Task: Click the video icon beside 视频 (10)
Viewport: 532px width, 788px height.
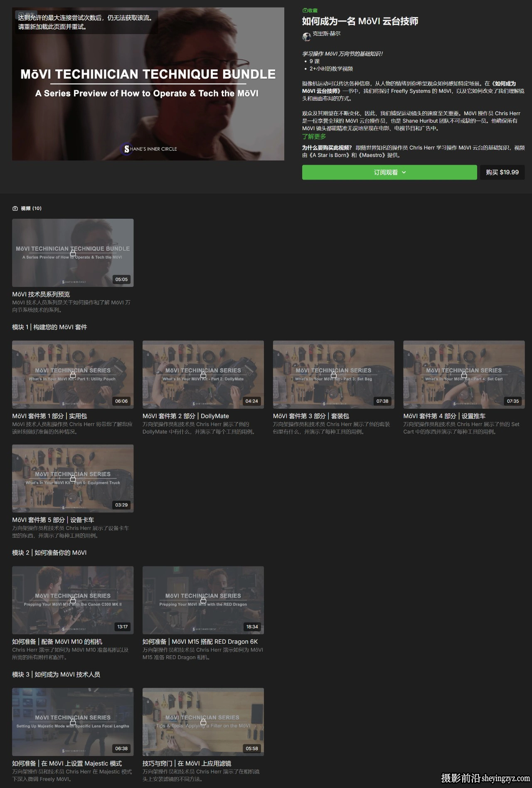Action: click(x=15, y=208)
